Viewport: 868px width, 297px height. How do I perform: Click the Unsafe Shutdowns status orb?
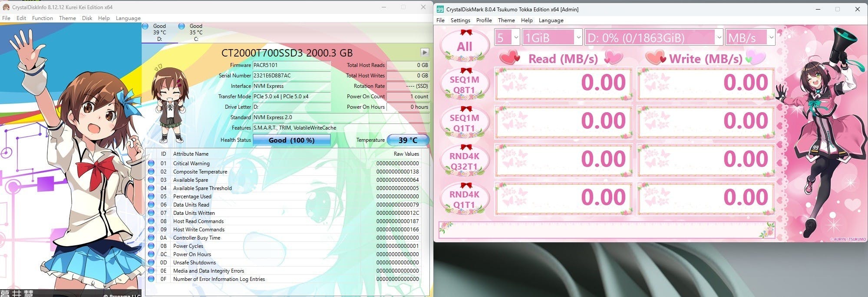[x=151, y=263]
